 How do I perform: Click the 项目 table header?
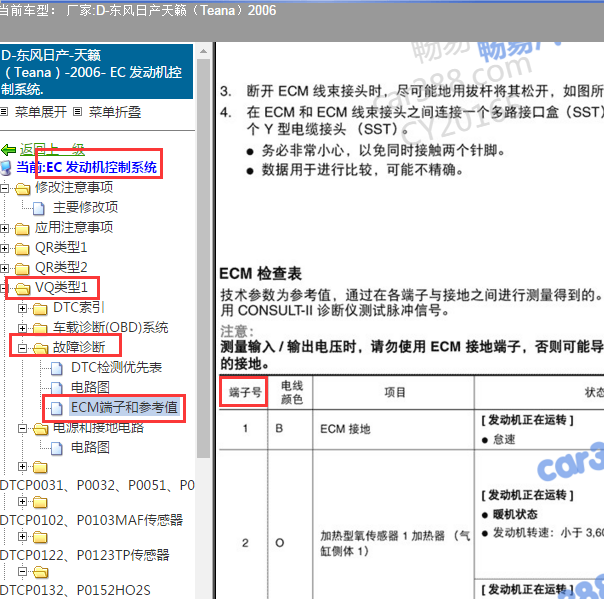pos(395,393)
